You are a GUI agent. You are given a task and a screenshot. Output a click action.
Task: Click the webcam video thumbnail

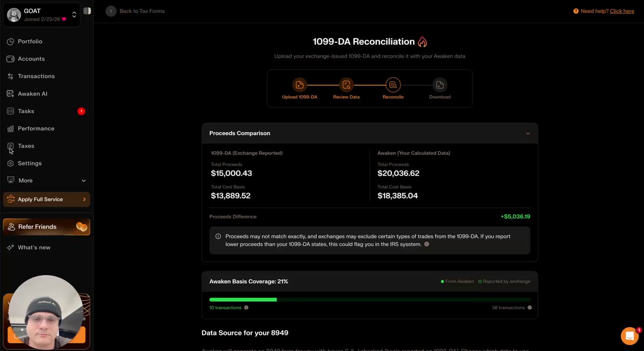tap(46, 312)
